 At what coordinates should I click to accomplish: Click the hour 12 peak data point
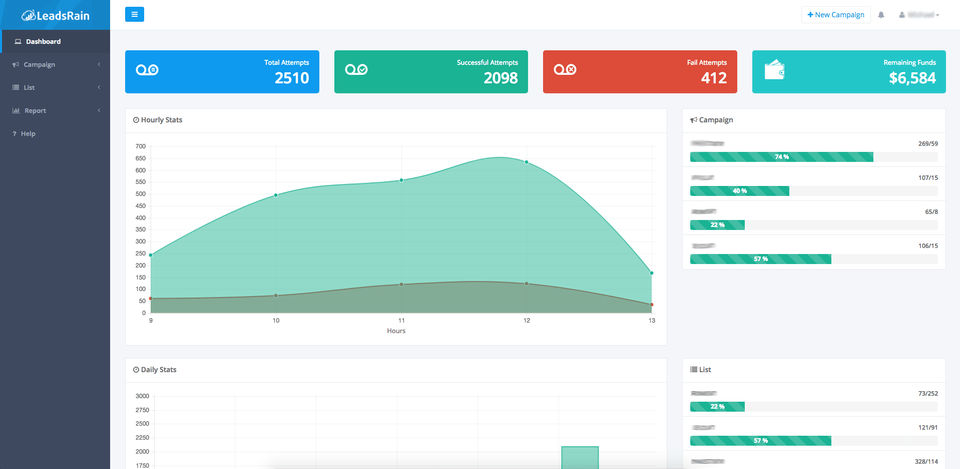click(x=526, y=162)
